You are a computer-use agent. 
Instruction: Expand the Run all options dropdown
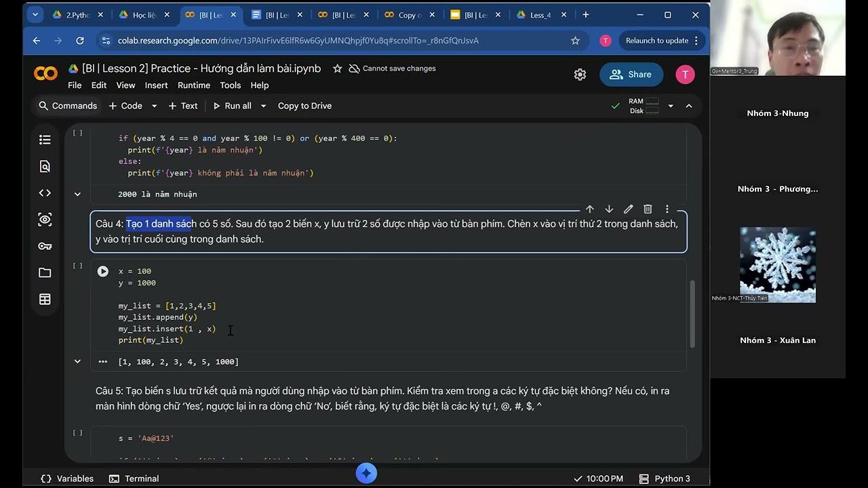point(263,106)
